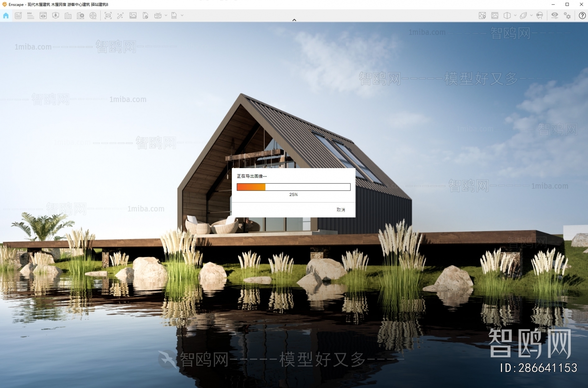Viewport: 588px width, 388px height.
Task: Expand the EXE export dropdown arrow
Action: tap(182, 15)
